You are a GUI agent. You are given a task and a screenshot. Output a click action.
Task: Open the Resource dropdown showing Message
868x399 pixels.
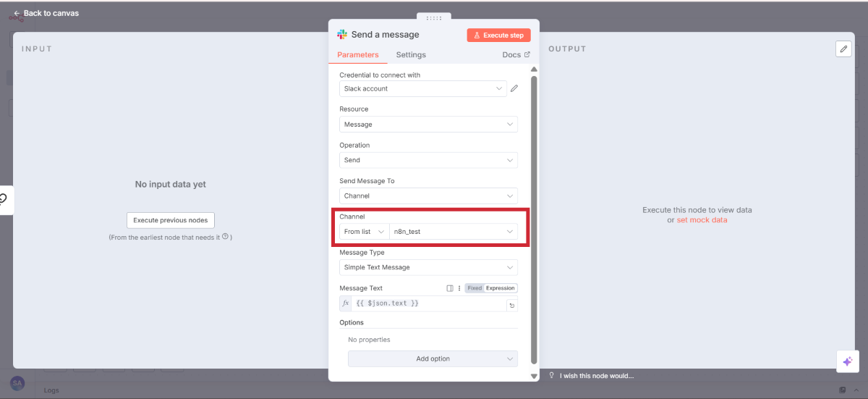click(428, 125)
